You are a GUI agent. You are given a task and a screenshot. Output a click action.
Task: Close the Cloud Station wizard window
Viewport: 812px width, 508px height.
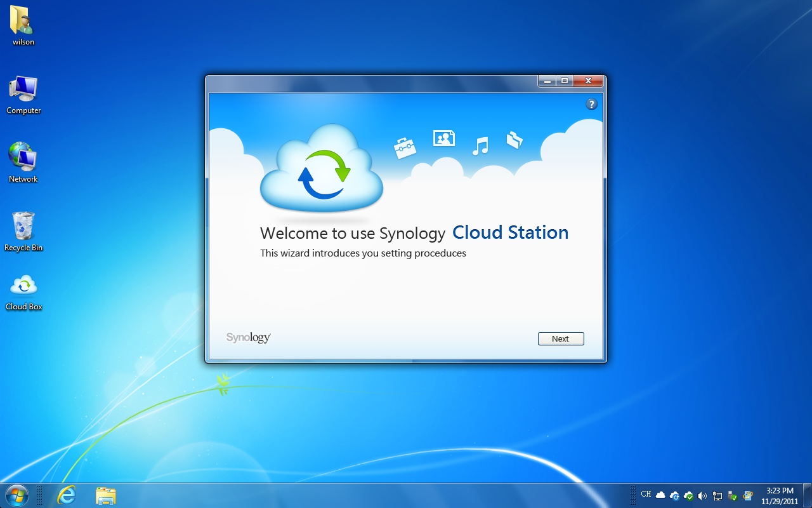[589, 81]
